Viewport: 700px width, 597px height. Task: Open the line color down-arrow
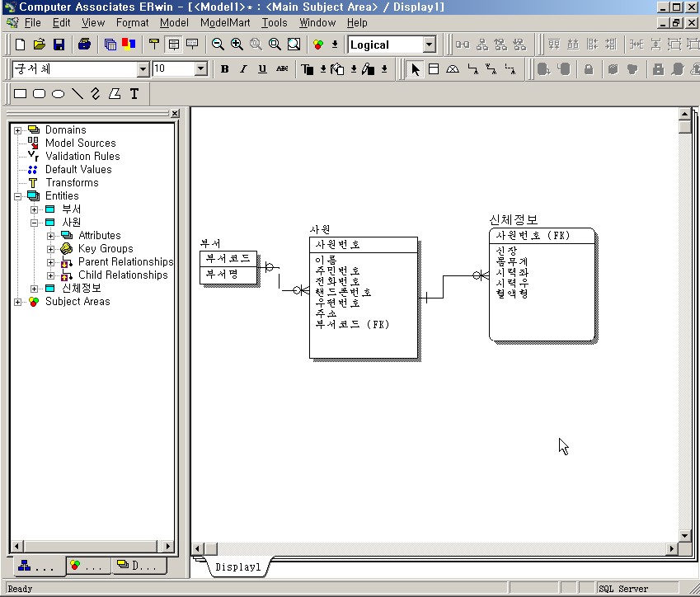tap(384, 68)
